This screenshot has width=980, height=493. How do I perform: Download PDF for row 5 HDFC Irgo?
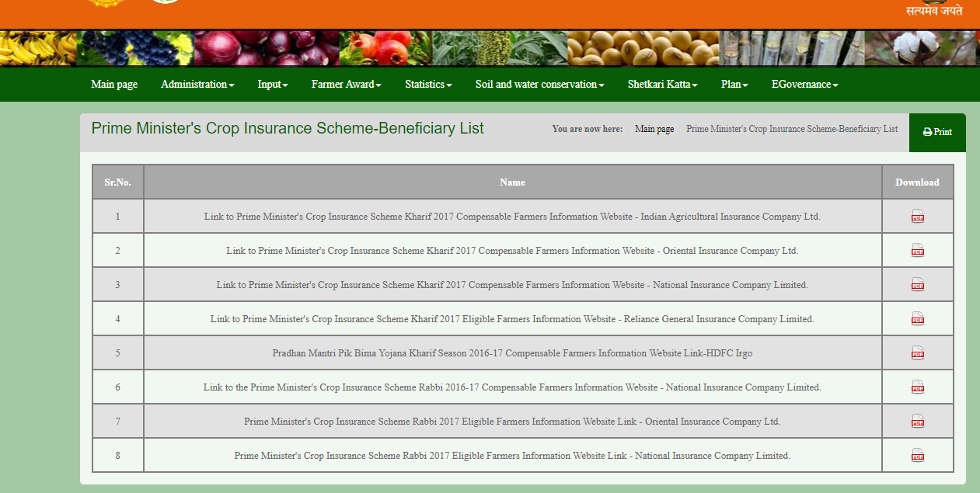pyautogui.click(x=917, y=353)
